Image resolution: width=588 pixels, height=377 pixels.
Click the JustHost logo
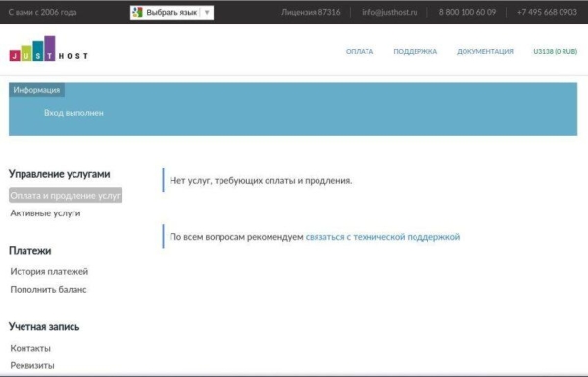tap(48, 48)
